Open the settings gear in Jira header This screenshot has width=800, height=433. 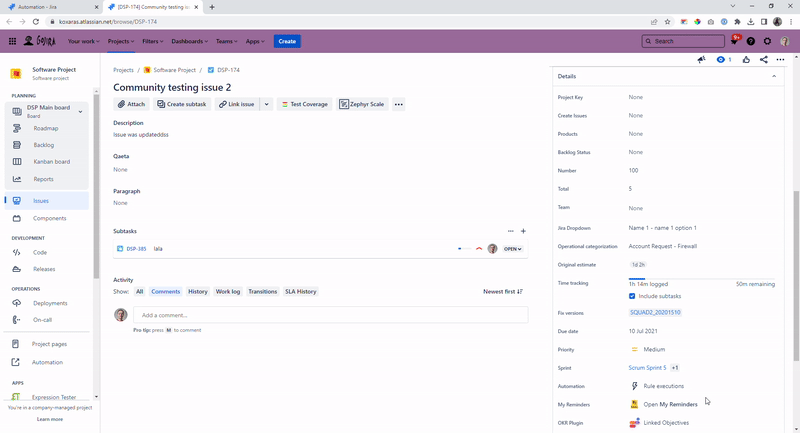[x=767, y=41]
